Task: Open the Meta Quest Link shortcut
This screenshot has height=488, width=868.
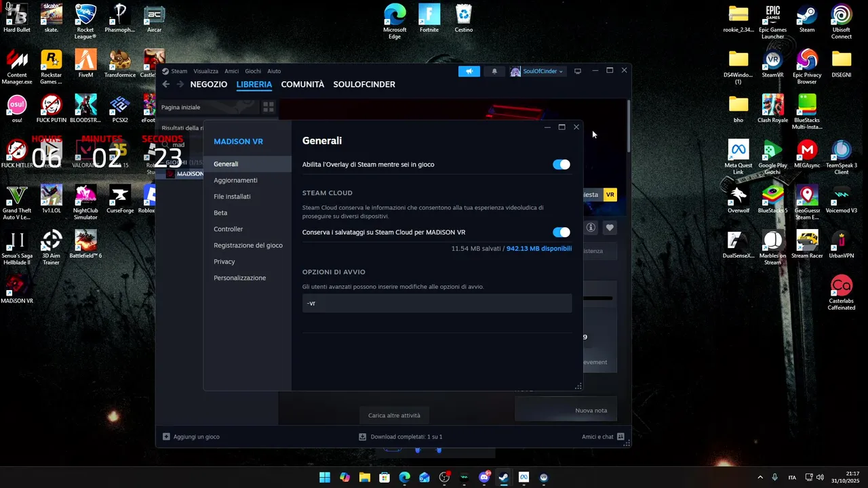Action: click(738, 158)
